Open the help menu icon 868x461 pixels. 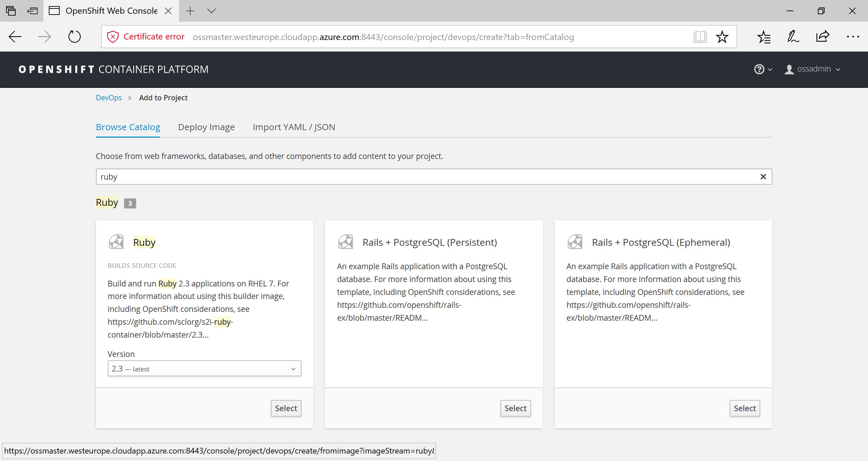(759, 69)
